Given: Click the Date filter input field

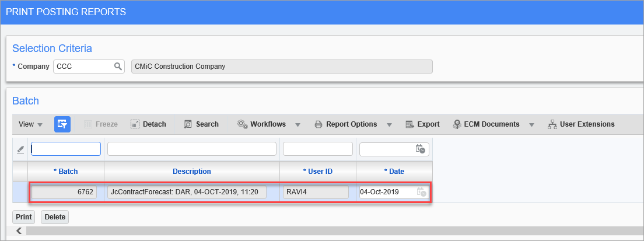Looking at the screenshot, I should click(394, 149).
